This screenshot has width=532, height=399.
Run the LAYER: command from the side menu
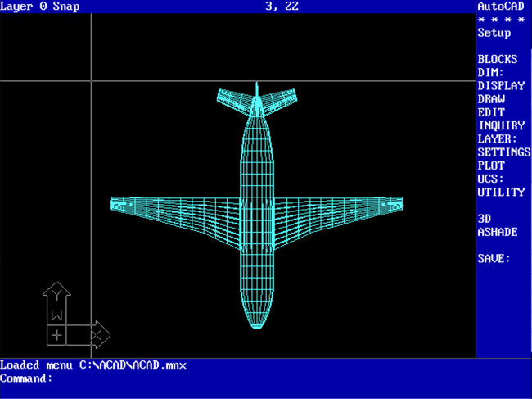pyautogui.click(x=498, y=138)
